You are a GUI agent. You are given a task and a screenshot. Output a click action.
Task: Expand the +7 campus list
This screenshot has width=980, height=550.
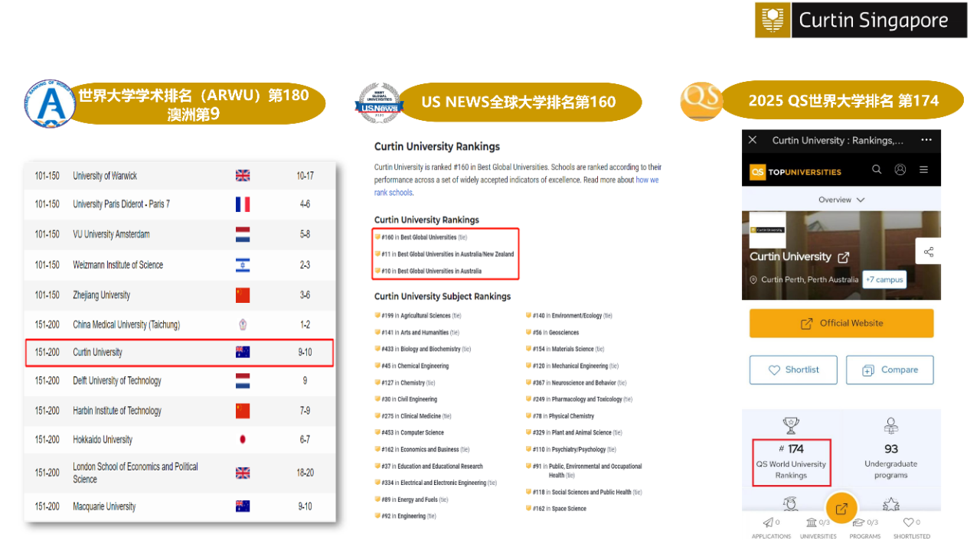(884, 279)
